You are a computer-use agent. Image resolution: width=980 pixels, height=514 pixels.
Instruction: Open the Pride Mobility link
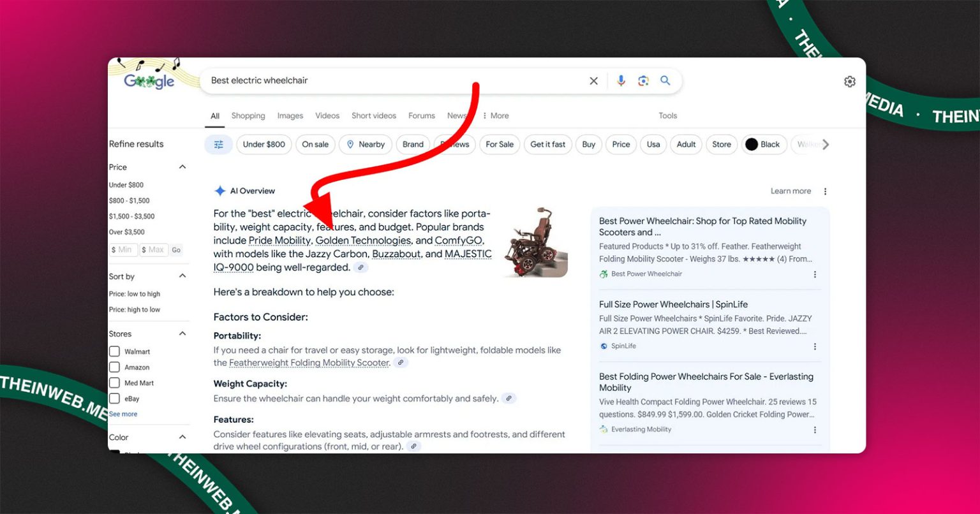pos(279,241)
